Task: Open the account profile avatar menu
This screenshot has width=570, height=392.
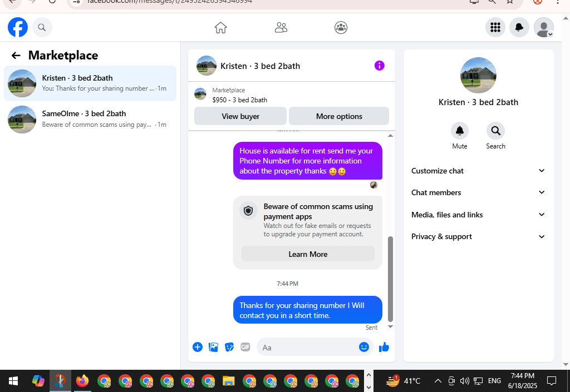Action: (x=543, y=27)
